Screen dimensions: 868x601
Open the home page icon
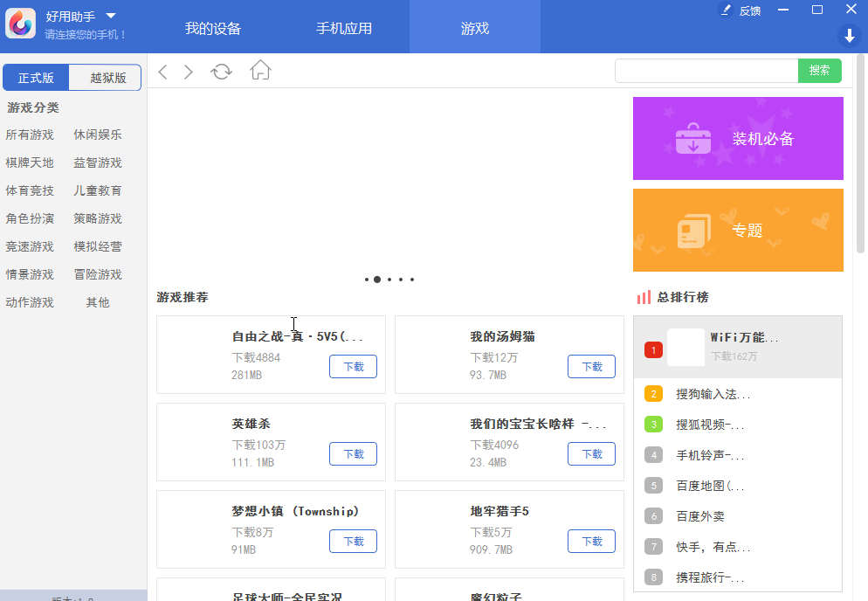point(260,71)
